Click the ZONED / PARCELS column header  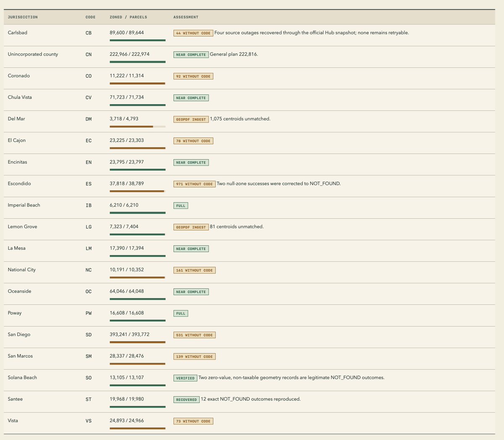pyautogui.click(x=128, y=17)
